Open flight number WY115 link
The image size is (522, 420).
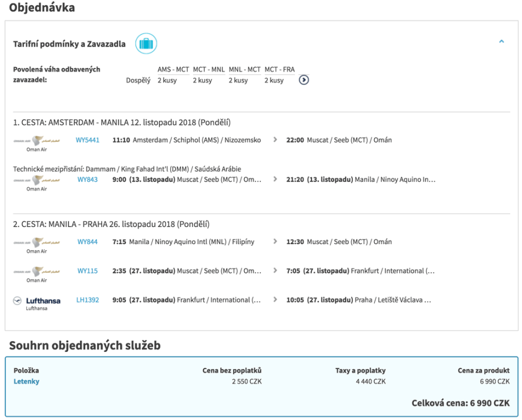tap(87, 271)
